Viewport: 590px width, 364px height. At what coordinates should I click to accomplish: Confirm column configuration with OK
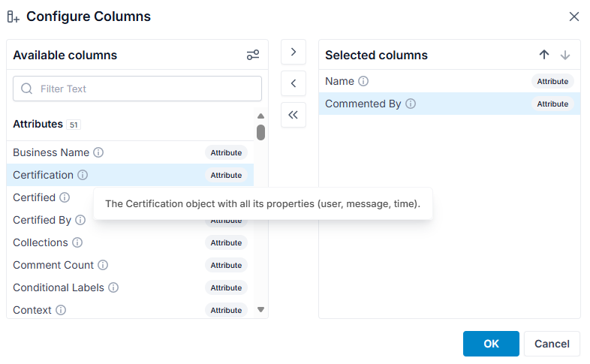491,344
